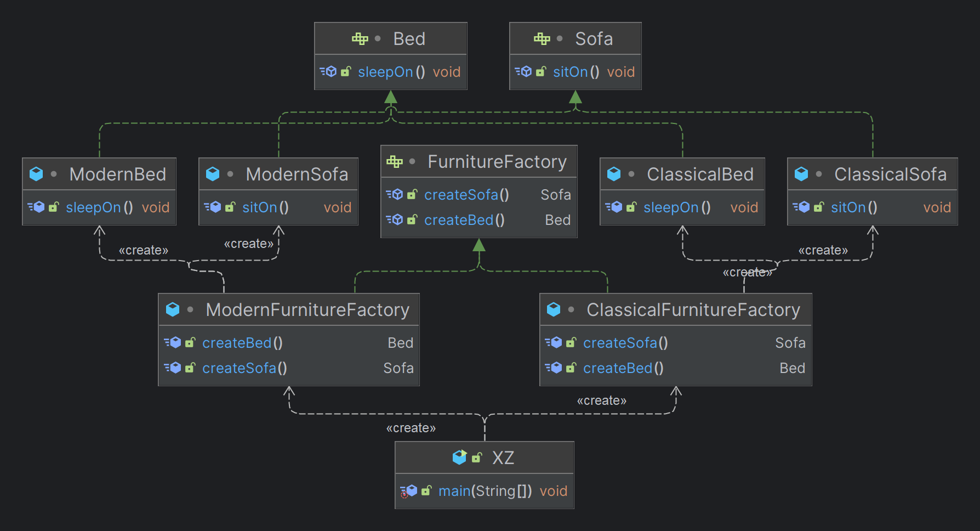Click the public lock icon on main(String[])
The width and height of the screenshot is (980, 531).
click(x=426, y=490)
